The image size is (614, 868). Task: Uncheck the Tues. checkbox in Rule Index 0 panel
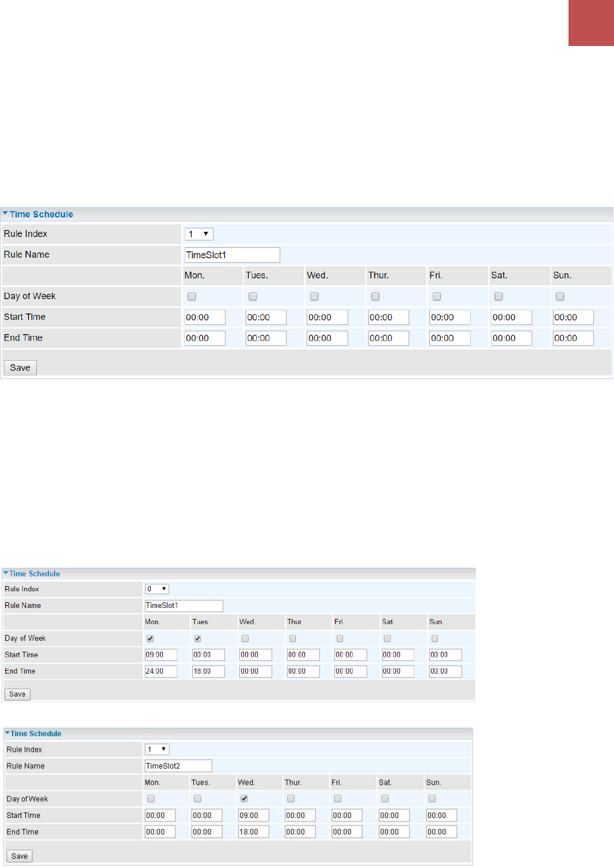click(197, 638)
